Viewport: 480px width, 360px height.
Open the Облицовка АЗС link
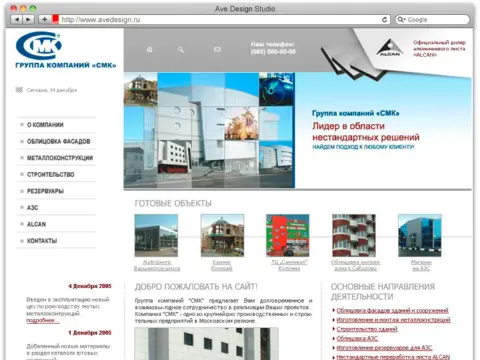(357, 338)
